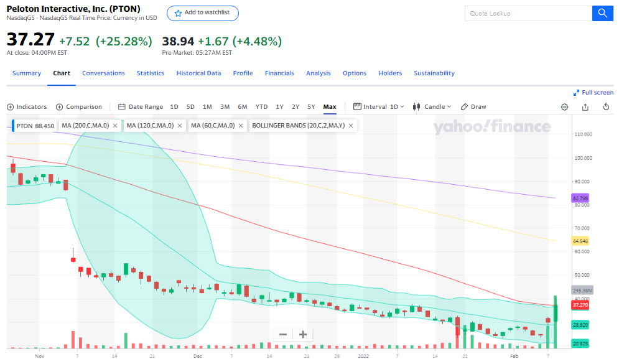Open the Profile tab
Screen dimensions: 619x364
pos(243,73)
